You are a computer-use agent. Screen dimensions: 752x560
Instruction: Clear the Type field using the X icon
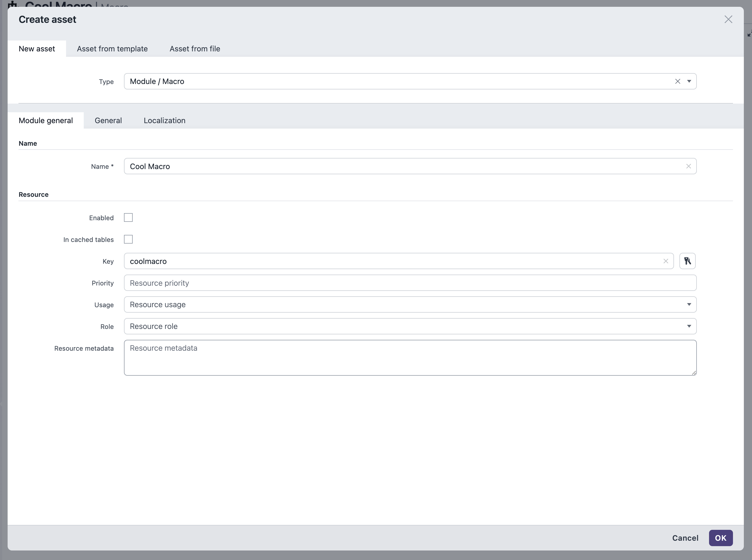(x=677, y=81)
